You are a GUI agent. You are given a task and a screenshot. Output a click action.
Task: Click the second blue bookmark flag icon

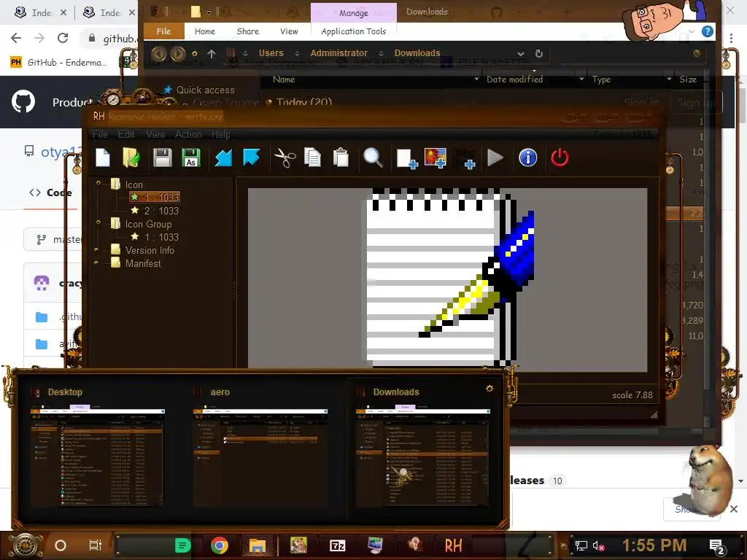[252, 157]
